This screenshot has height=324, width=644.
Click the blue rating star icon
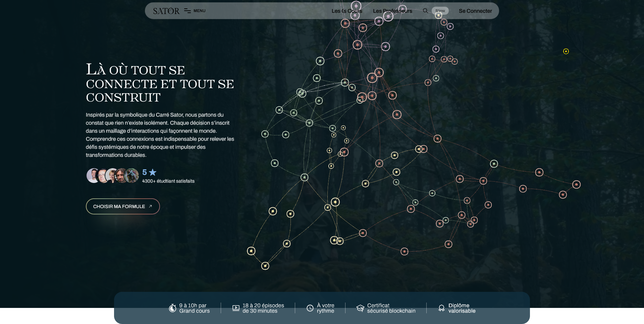153,172
